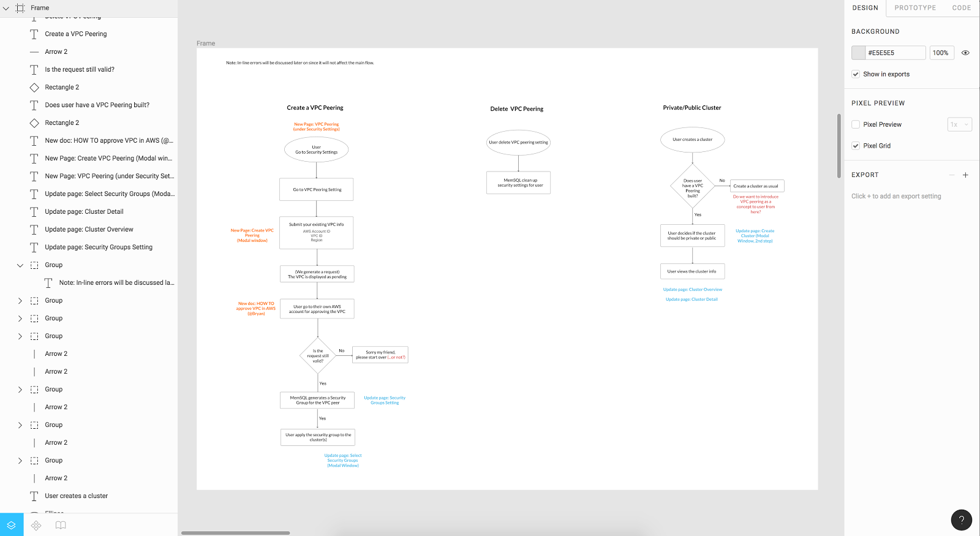Collapse the group containing the Note layer
The height and width of the screenshot is (536, 980).
click(20, 265)
